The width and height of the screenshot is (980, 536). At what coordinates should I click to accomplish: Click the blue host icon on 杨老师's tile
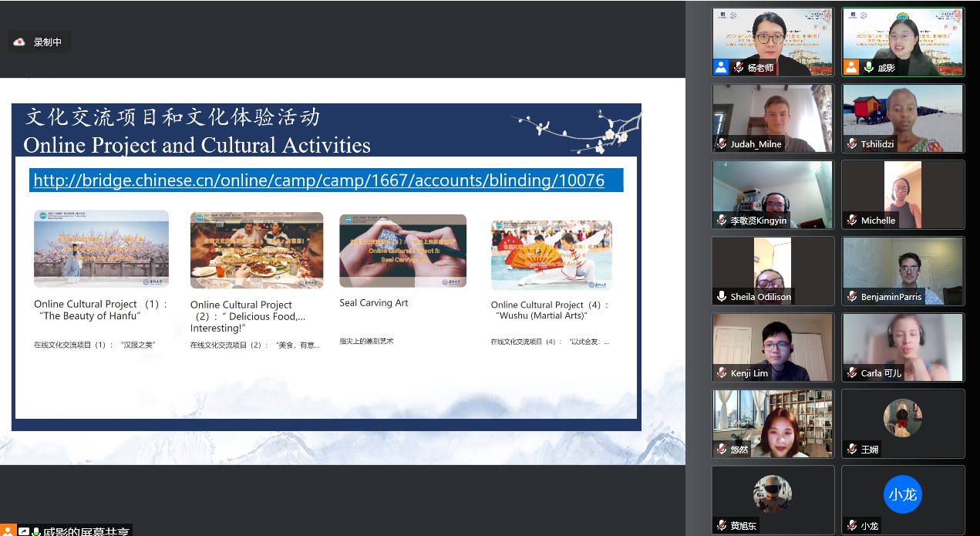[x=721, y=67]
